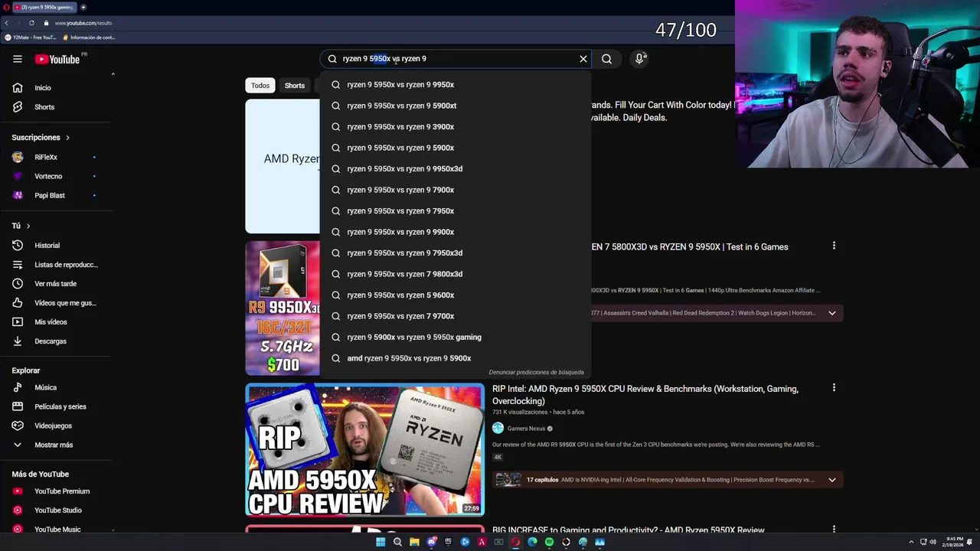Click inside the YouTube search input field
This screenshot has width=980, height=551.
click(456, 59)
